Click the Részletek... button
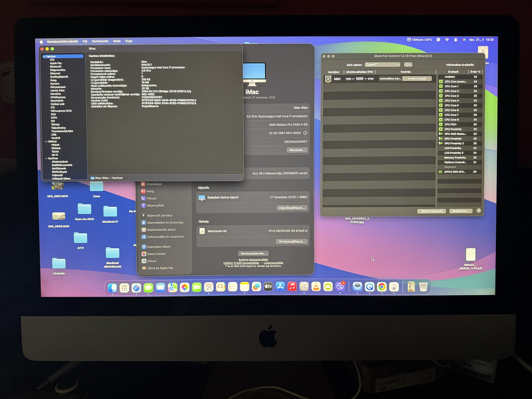Viewport: 532px width, 399px height. pyautogui.click(x=297, y=150)
